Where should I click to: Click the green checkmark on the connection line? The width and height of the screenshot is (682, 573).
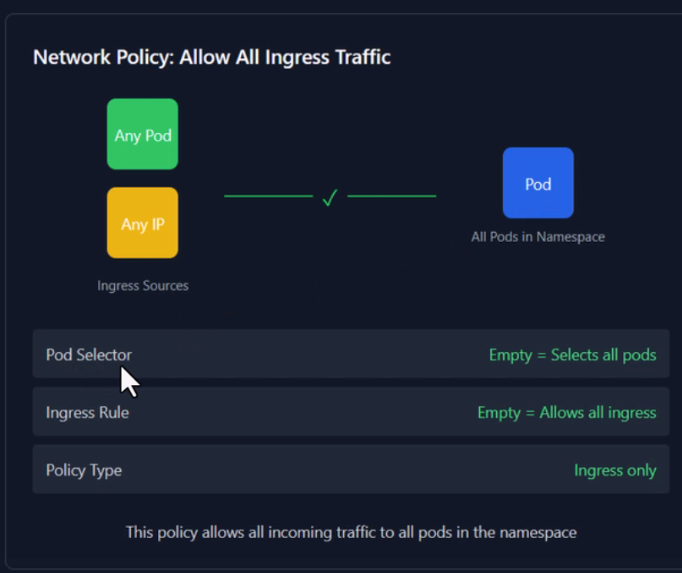pyautogui.click(x=329, y=197)
